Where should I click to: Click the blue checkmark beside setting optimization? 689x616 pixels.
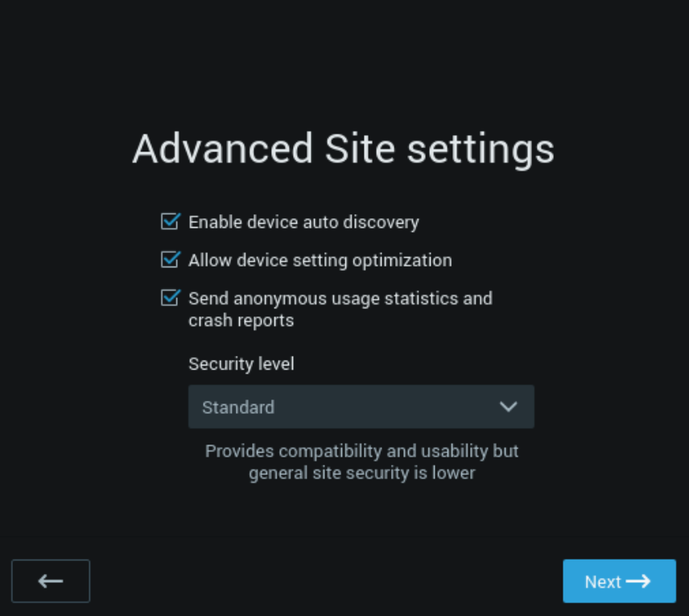coord(170,259)
